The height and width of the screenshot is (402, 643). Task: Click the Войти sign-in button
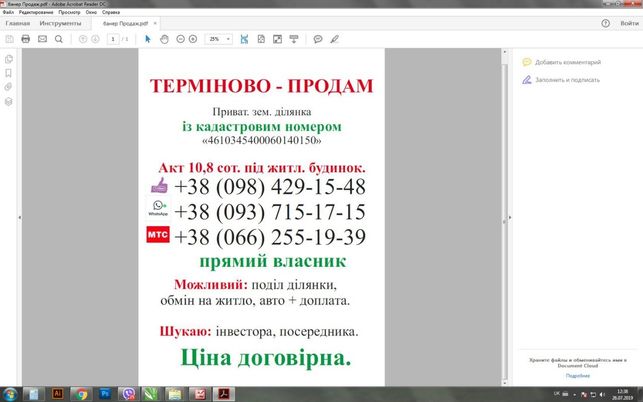click(629, 23)
